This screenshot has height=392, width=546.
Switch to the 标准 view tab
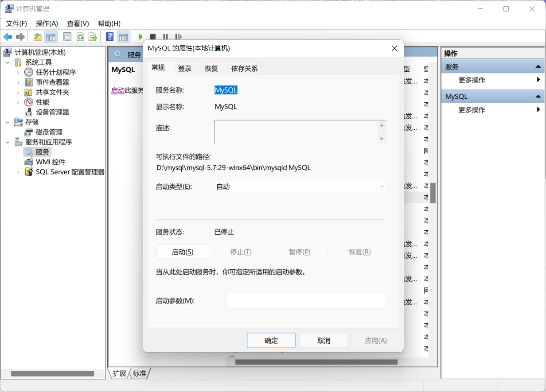[x=139, y=373]
